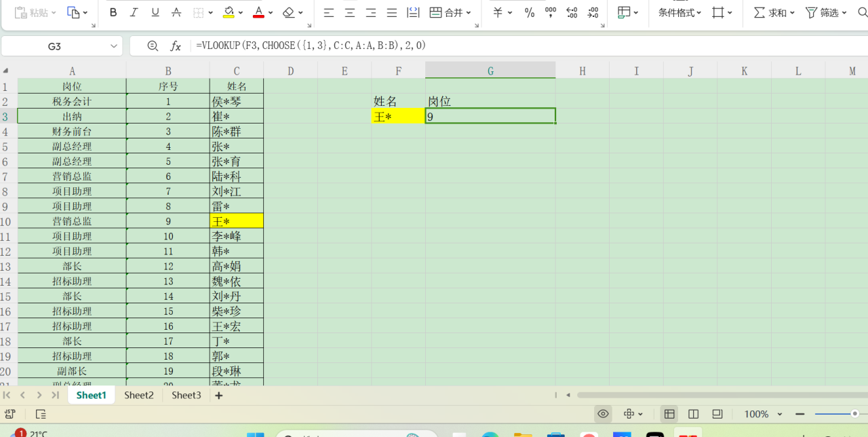Apply yellow fill color
The height and width of the screenshot is (437, 868).
[x=229, y=12]
